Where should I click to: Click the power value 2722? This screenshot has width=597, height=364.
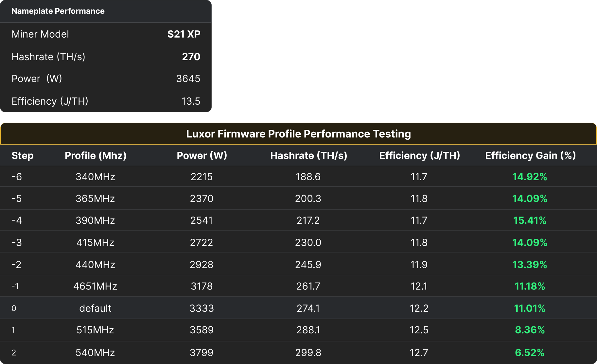click(x=202, y=242)
